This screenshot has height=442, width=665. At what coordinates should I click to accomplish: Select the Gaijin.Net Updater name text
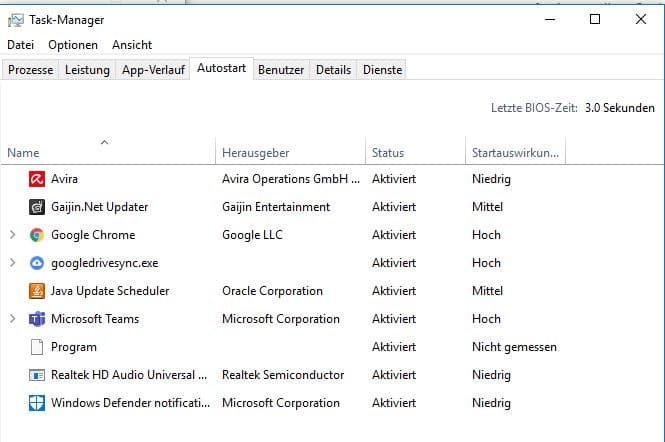click(100, 207)
